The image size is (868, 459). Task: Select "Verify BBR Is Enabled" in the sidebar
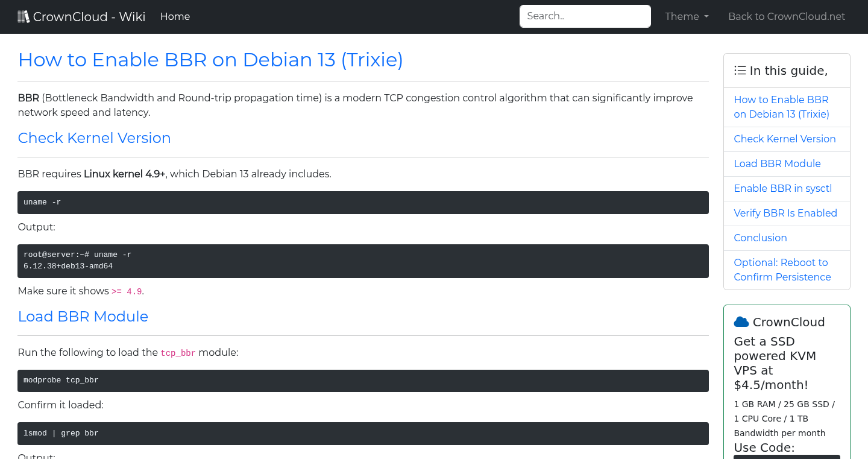click(x=785, y=213)
